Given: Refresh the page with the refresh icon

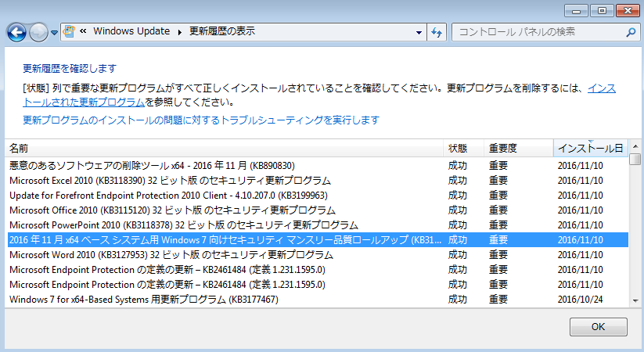Looking at the screenshot, I should (x=437, y=32).
